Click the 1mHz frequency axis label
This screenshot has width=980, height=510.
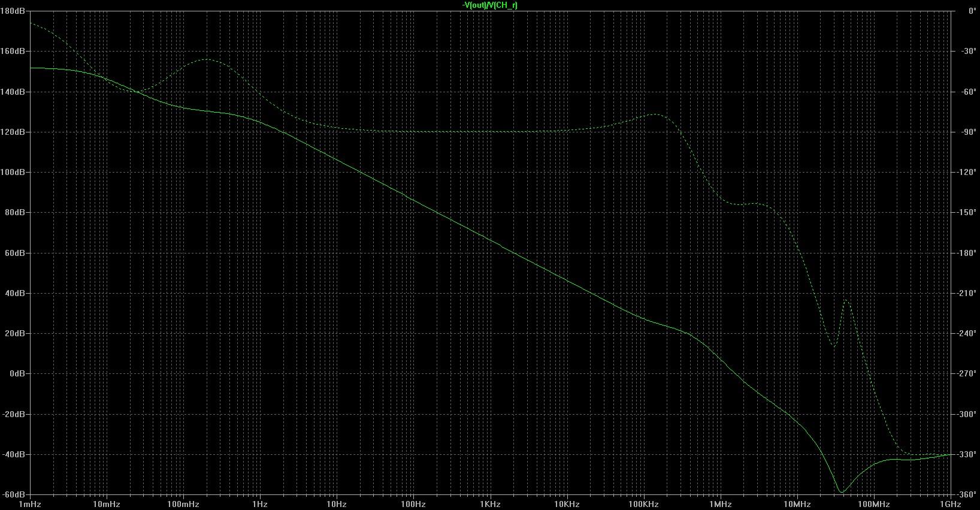[31, 505]
